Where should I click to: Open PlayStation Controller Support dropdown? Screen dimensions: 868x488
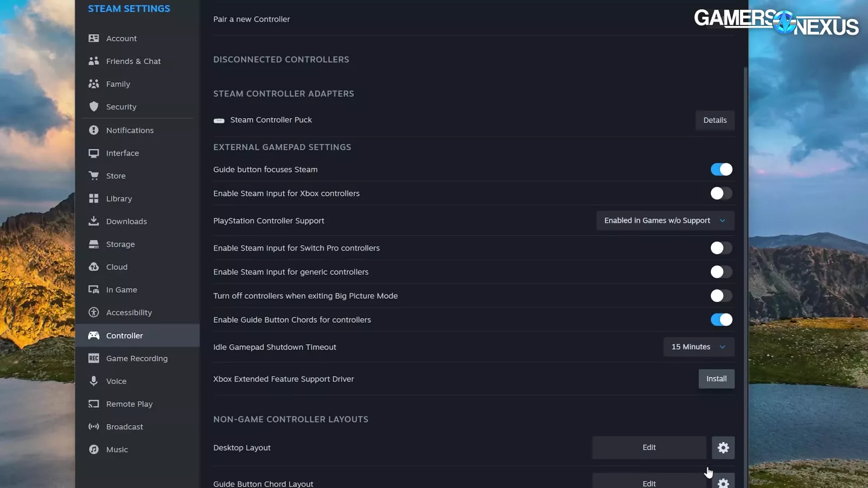coord(665,221)
